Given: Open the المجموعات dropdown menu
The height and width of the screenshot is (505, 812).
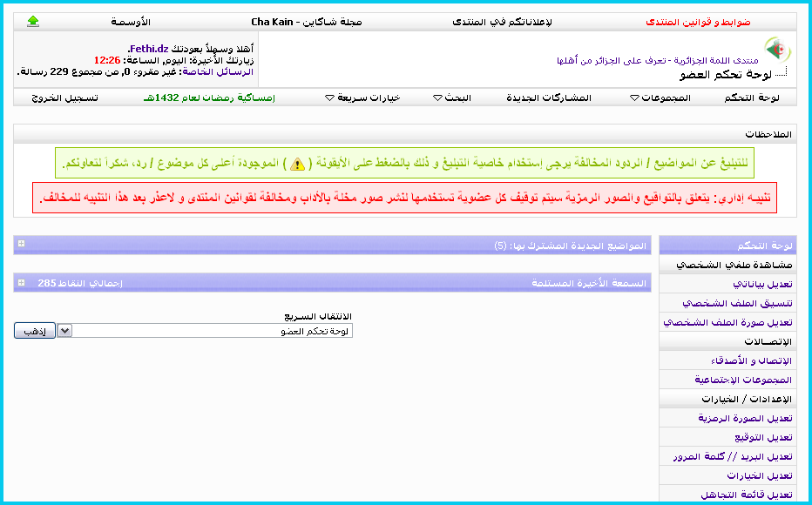Looking at the screenshot, I should point(660,98).
